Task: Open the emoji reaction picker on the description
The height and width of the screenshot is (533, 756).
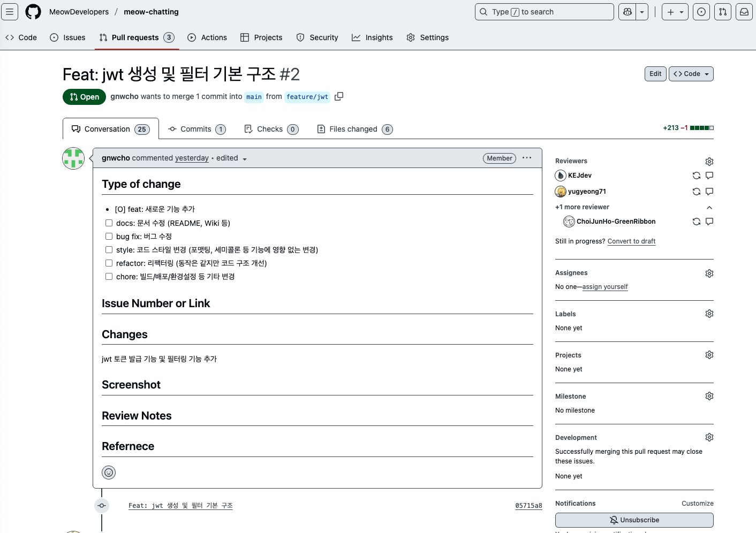Action: [x=109, y=473]
